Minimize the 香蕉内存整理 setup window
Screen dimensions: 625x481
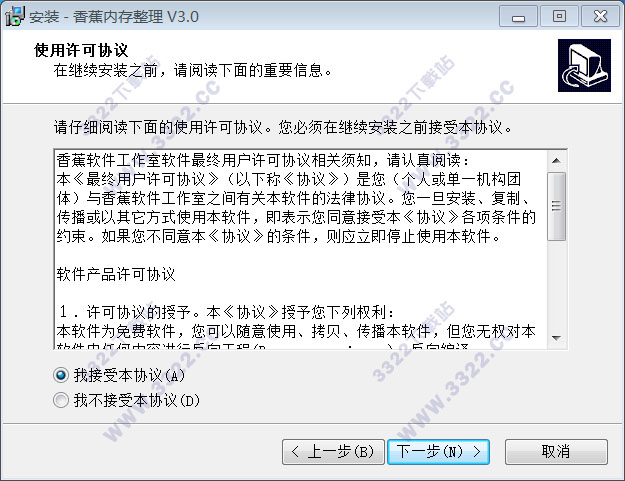point(518,17)
